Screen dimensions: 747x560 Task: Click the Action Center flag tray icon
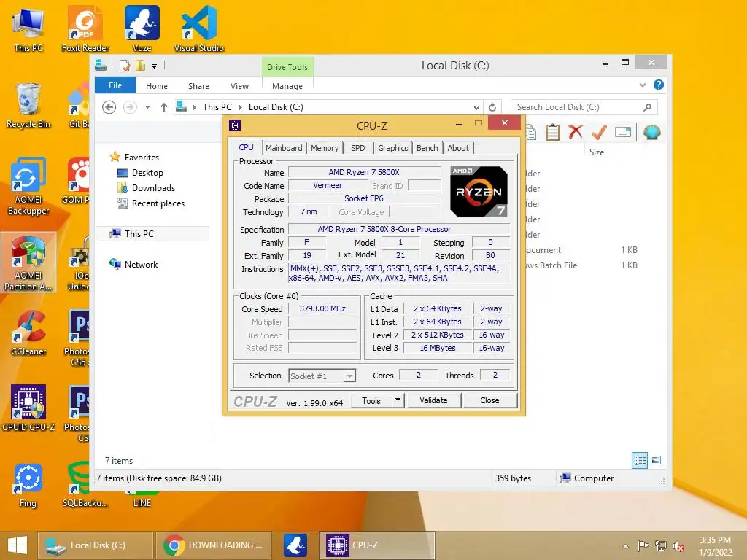(x=643, y=545)
